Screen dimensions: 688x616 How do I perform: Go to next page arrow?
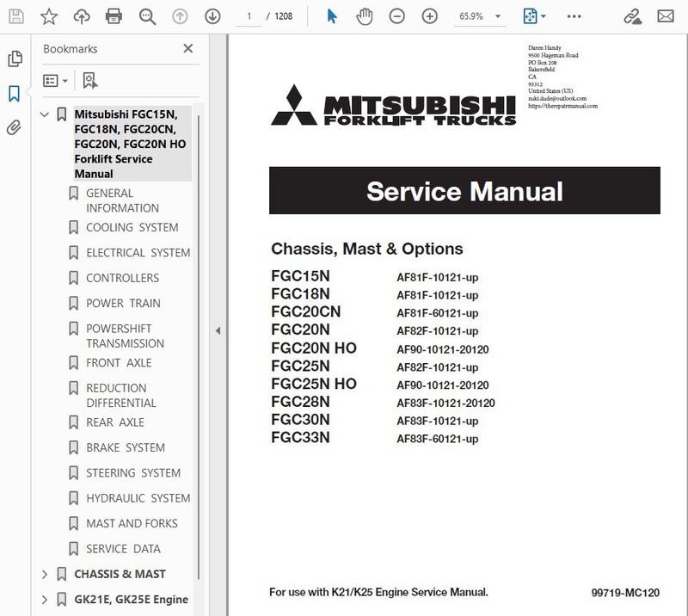(x=212, y=16)
